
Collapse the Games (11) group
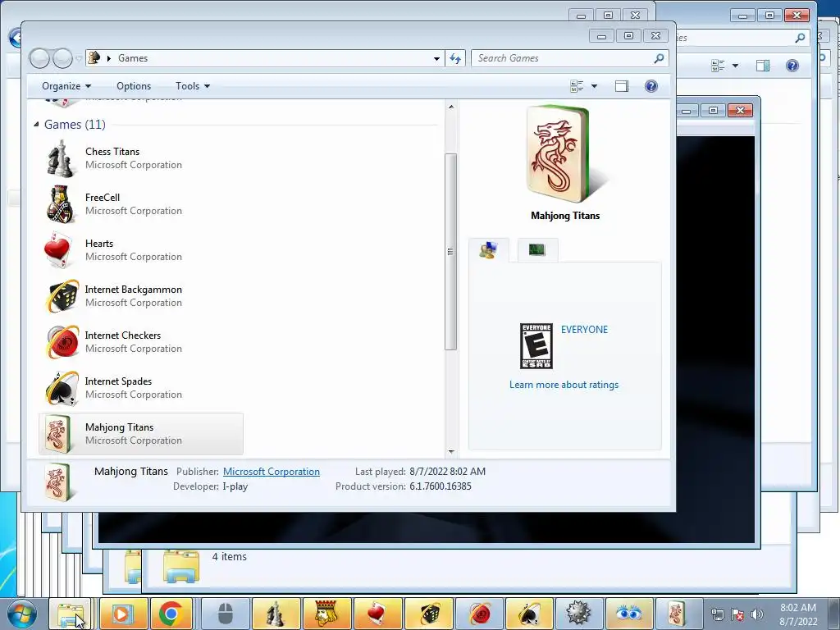36,125
